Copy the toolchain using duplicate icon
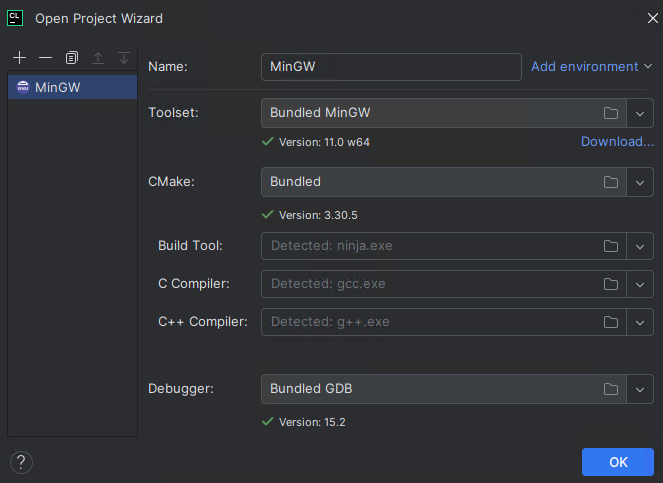 coord(71,58)
